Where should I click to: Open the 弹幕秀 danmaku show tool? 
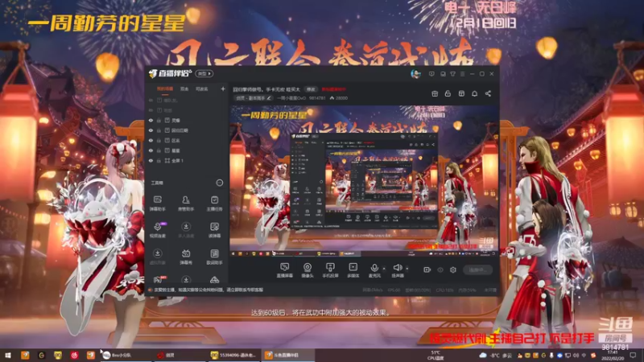point(186,257)
